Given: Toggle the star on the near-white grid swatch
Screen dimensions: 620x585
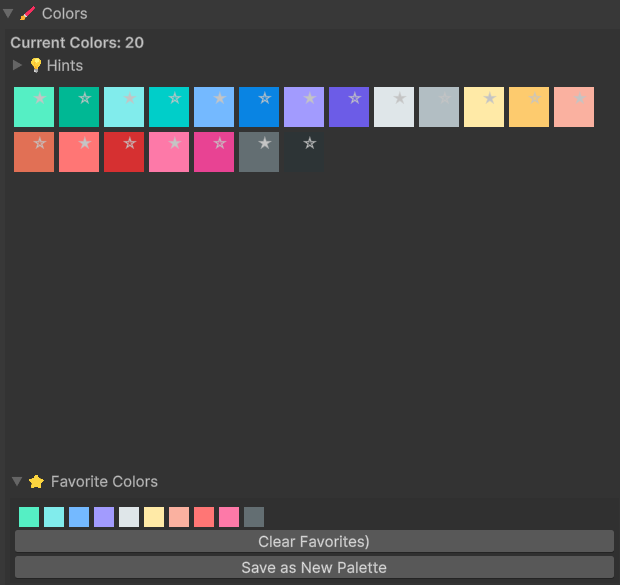Looking at the screenshot, I should click(400, 98).
